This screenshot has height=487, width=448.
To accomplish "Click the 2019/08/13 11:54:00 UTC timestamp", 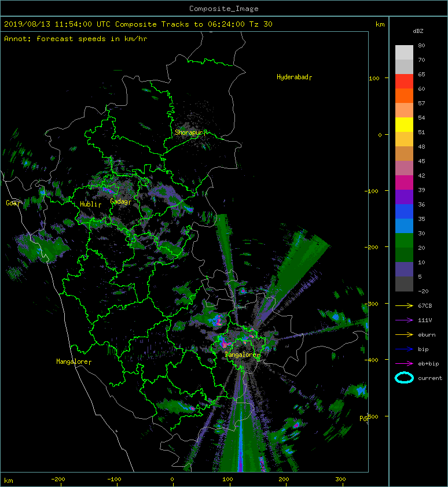I will coord(57,24).
